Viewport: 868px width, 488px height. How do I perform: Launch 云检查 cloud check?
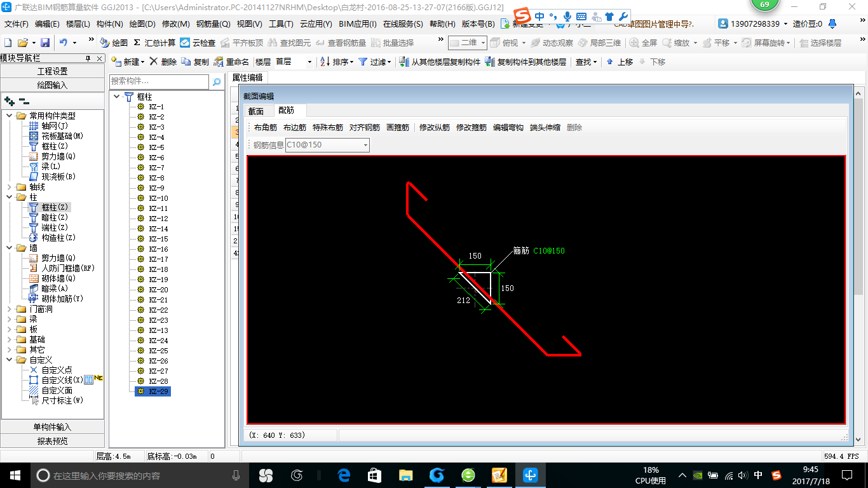(x=198, y=43)
